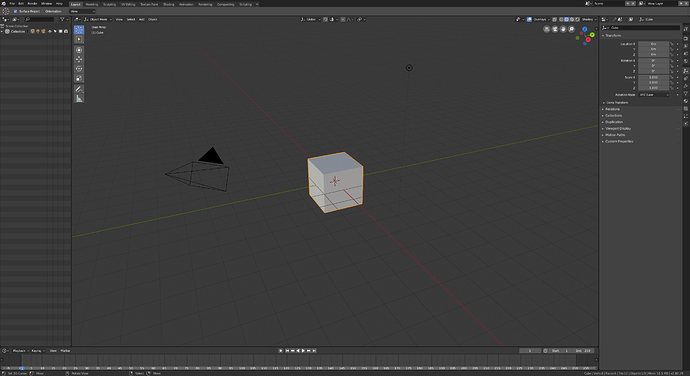Click the pan hand viewport navigation button
The width and height of the screenshot is (690, 376).
point(563,29)
